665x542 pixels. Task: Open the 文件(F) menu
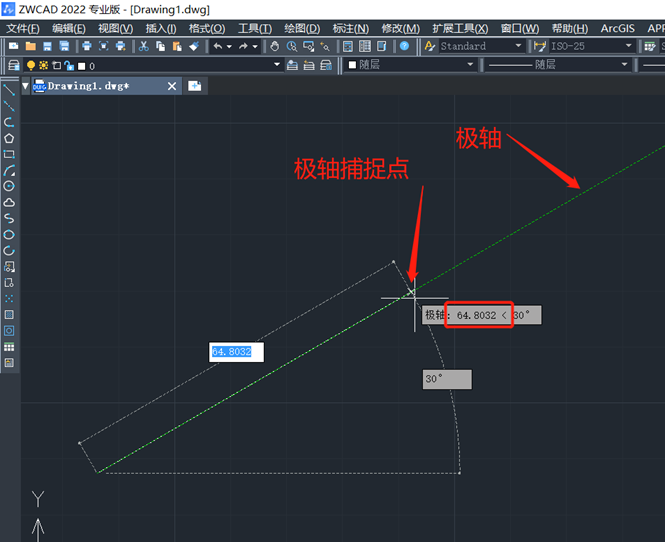(23, 28)
